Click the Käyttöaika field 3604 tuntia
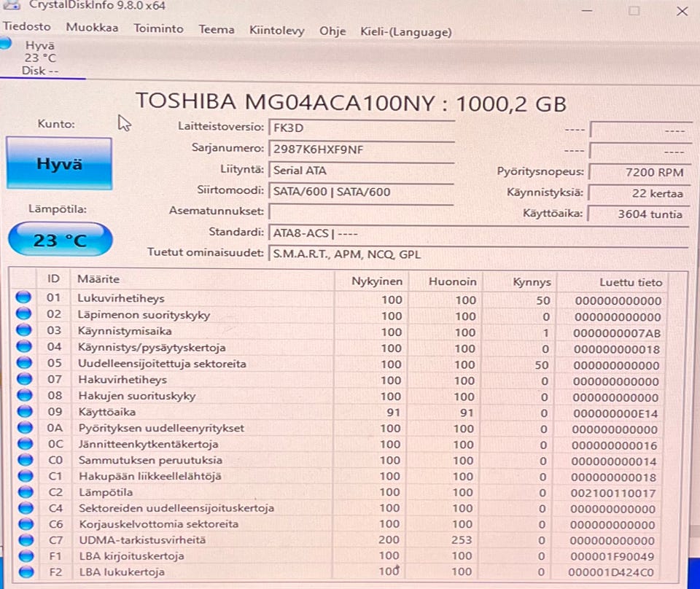The width and height of the screenshot is (700, 589). click(x=639, y=214)
